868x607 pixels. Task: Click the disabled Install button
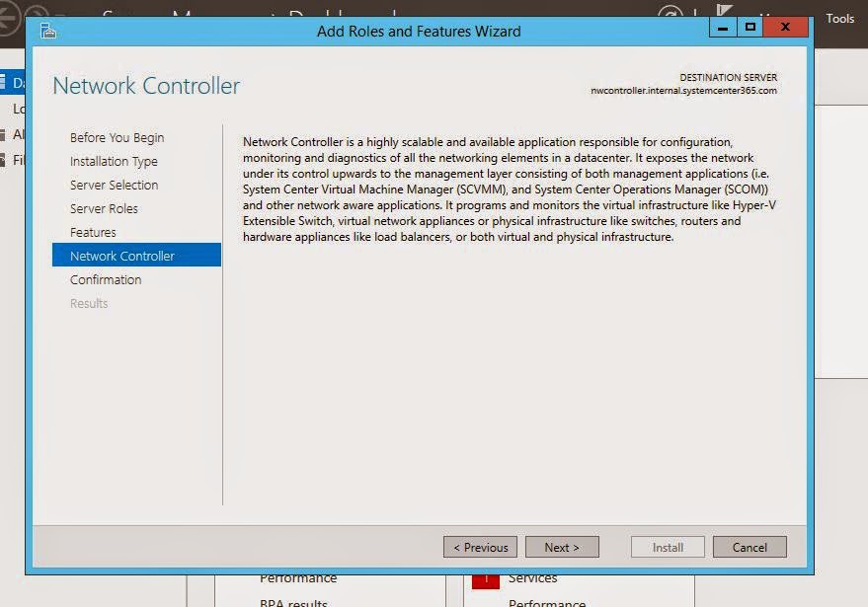[x=668, y=547]
